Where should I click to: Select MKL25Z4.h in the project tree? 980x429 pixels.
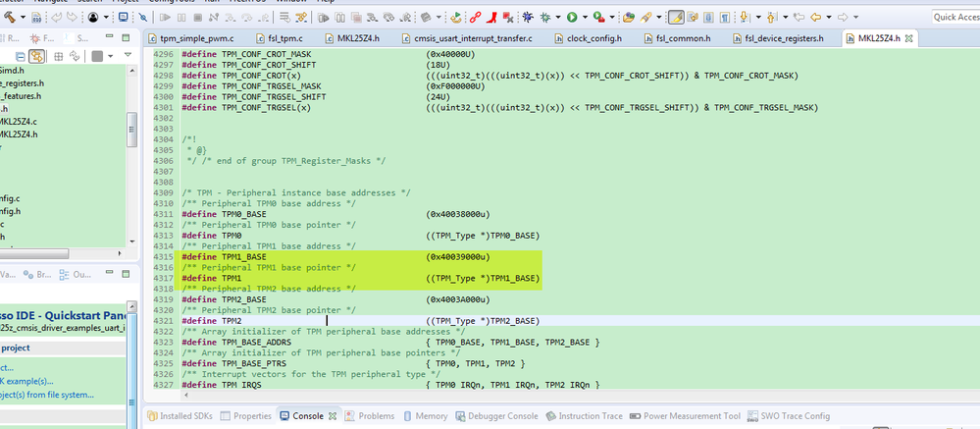18,134
